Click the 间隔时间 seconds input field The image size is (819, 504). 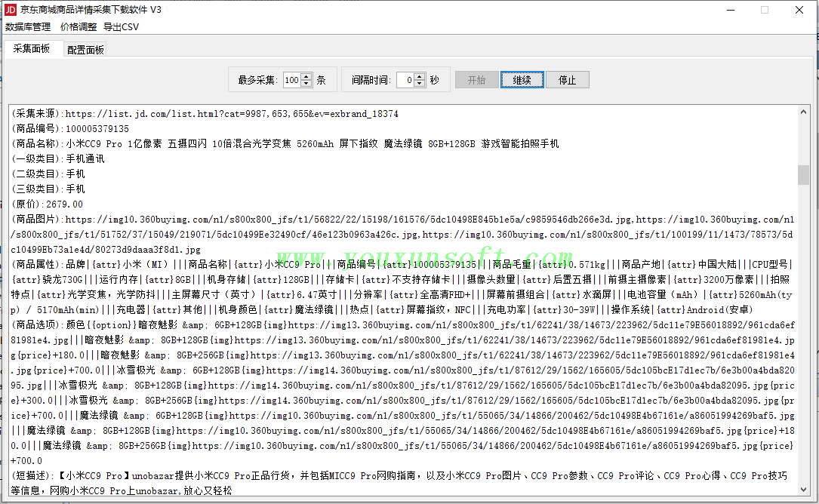point(405,80)
